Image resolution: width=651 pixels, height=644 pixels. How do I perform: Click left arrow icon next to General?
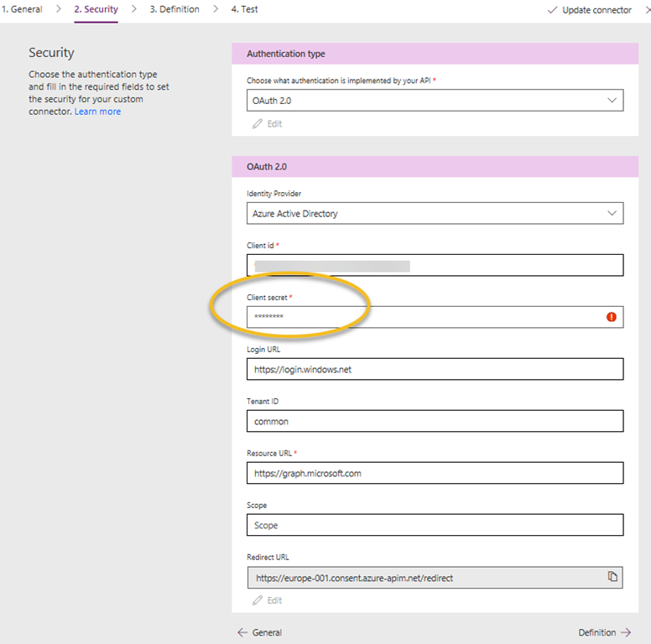click(242, 632)
